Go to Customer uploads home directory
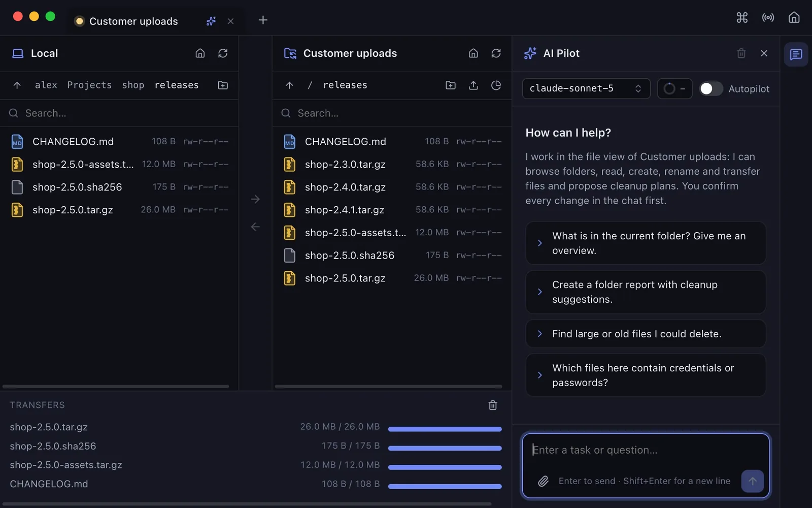 (x=473, y=53)
